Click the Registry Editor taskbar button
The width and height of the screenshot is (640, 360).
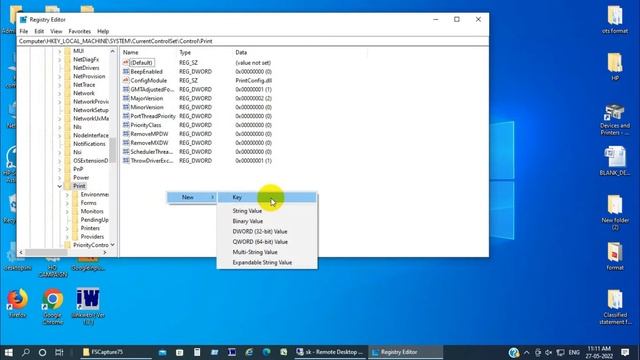[x=406, y=352]
